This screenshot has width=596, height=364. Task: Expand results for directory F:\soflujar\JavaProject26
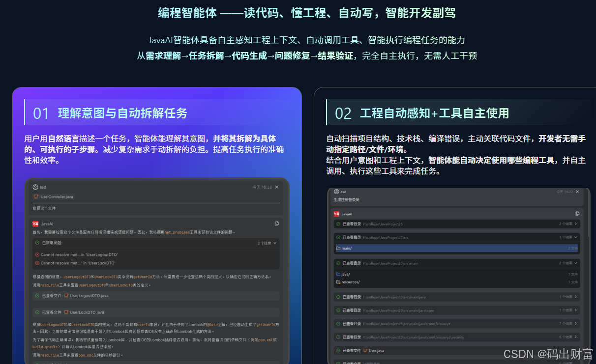tap(576, 224)
